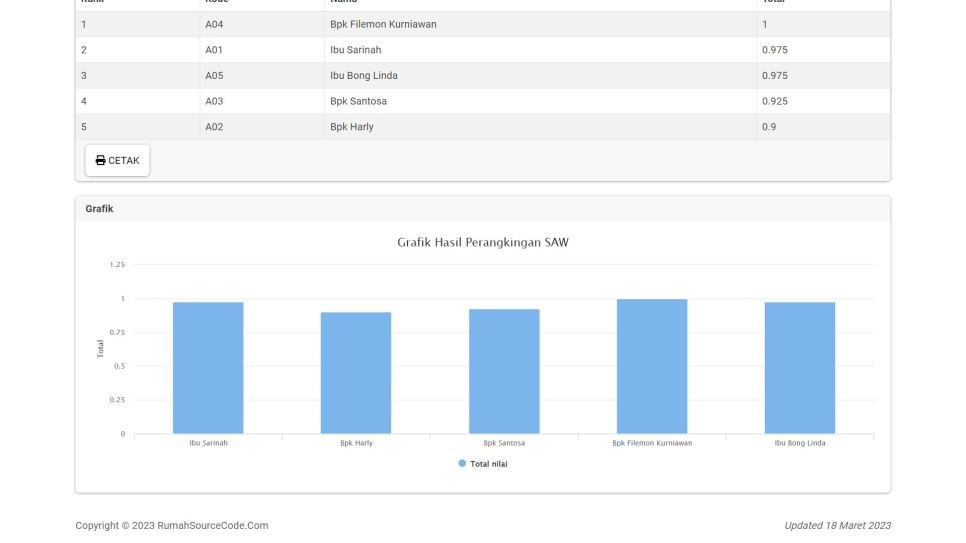Select the Bpk Harly chart bar
This screenshot has height=543, width=966.
(356, 372)
